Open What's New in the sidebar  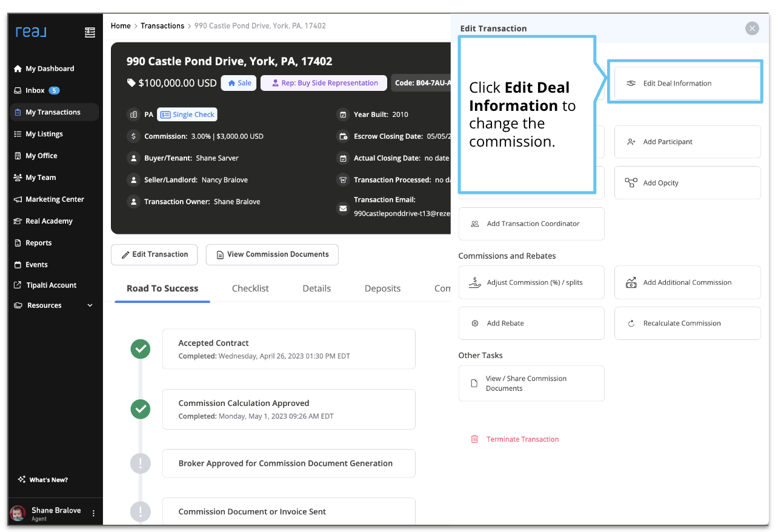point(43,480)
